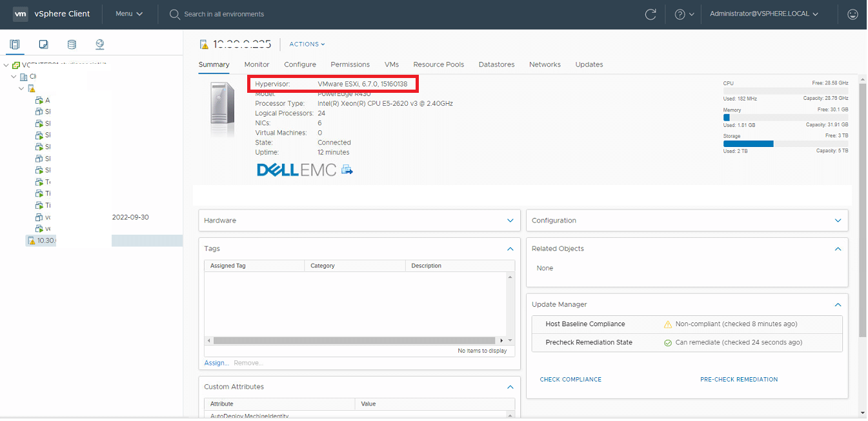Click the cluster warning icon in tree
The width and height of the screenshot is (868, 421).
coord(31,88)
